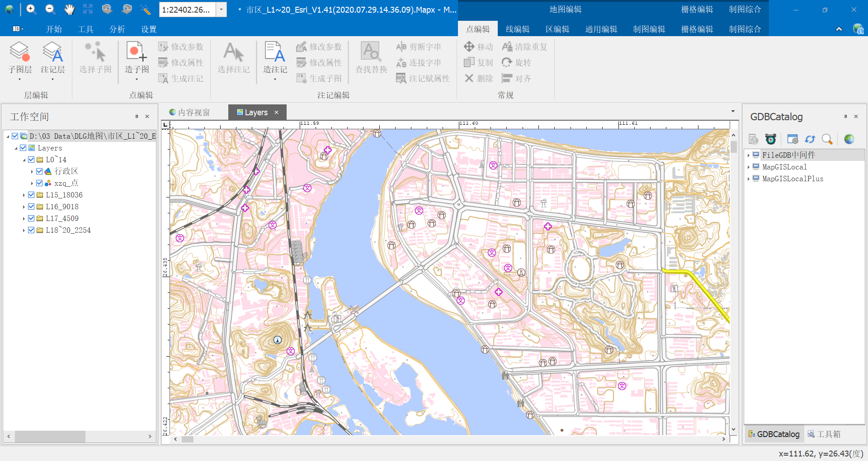Expand the L18~20_2254 group
This screenshot has height=461, width=868.
24,230
